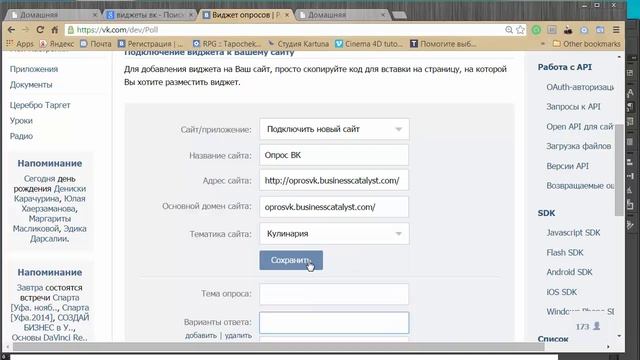This screenshot has width=640, height=360.
Task: Expand the bookmarks overflow chevron
Action: (542, 44)
